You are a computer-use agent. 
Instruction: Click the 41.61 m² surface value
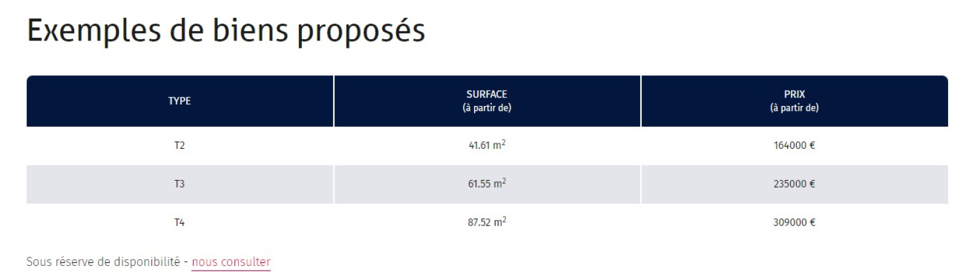[487, 146]
